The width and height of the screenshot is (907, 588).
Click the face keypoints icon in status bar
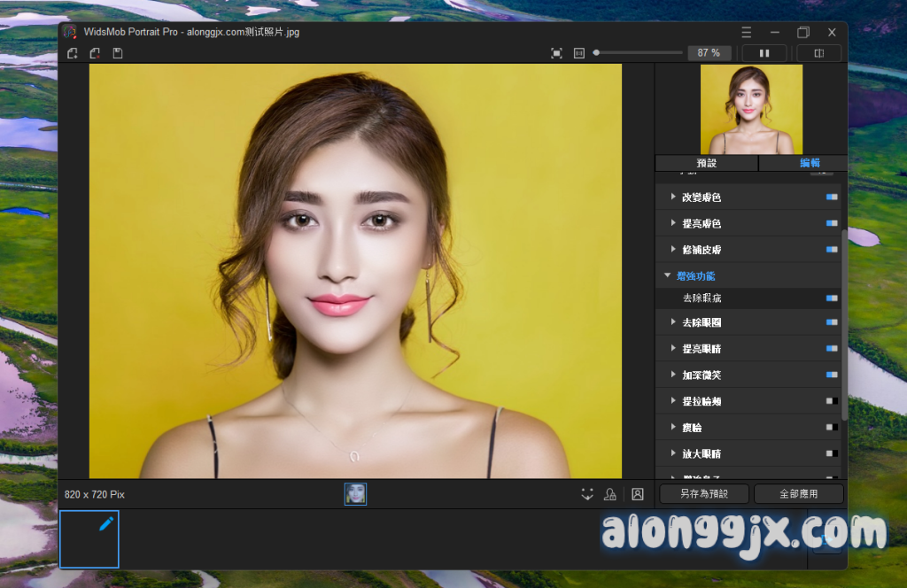click(x=586, y=494)
